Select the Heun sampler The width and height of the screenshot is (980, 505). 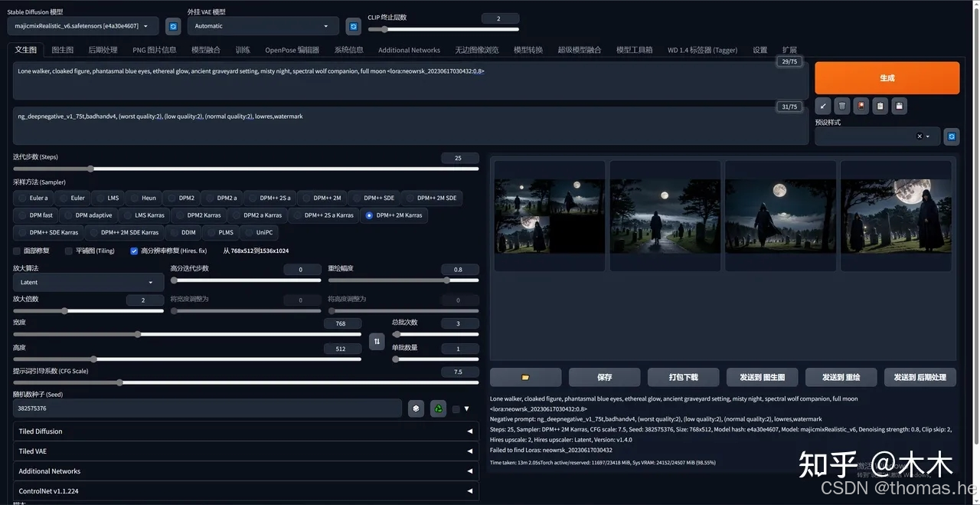142,198
